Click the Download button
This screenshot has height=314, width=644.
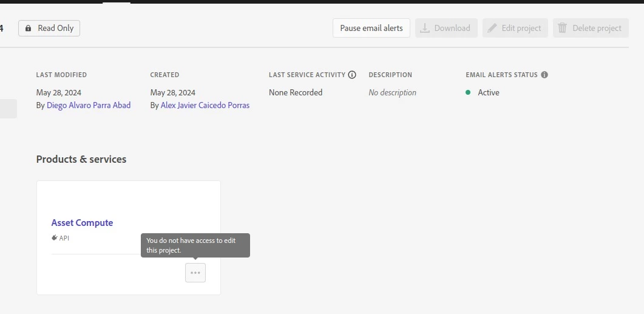446,28
